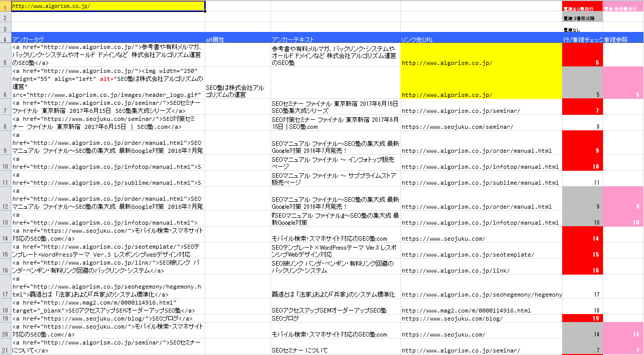Click the gray cell with value 5
This screenshot has height=355, width=644.
tap(583, 83)
